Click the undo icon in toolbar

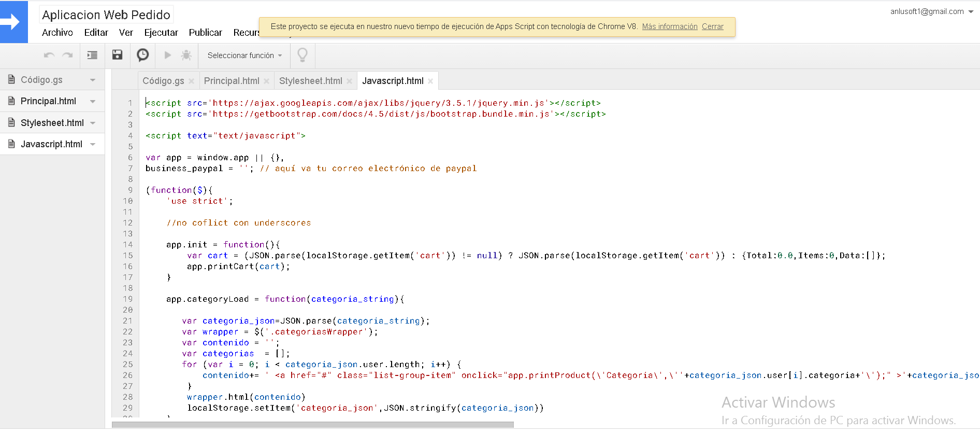click(49, 55)
